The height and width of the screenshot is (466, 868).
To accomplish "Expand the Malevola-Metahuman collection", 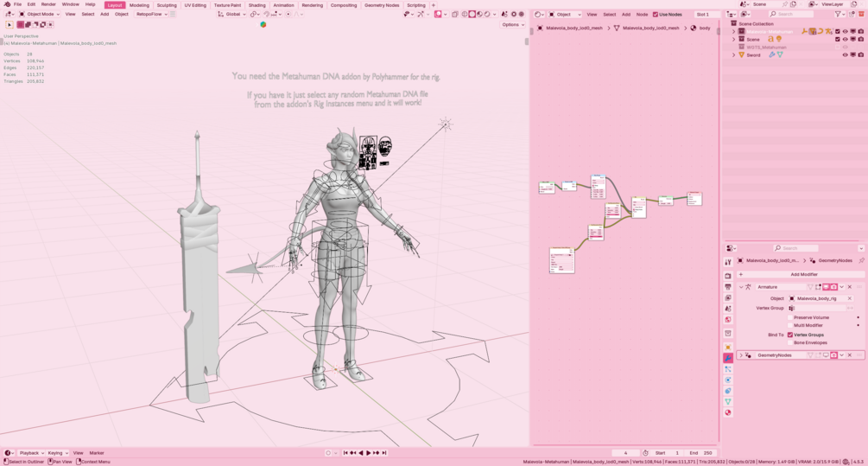I will (x=735, y=32).
